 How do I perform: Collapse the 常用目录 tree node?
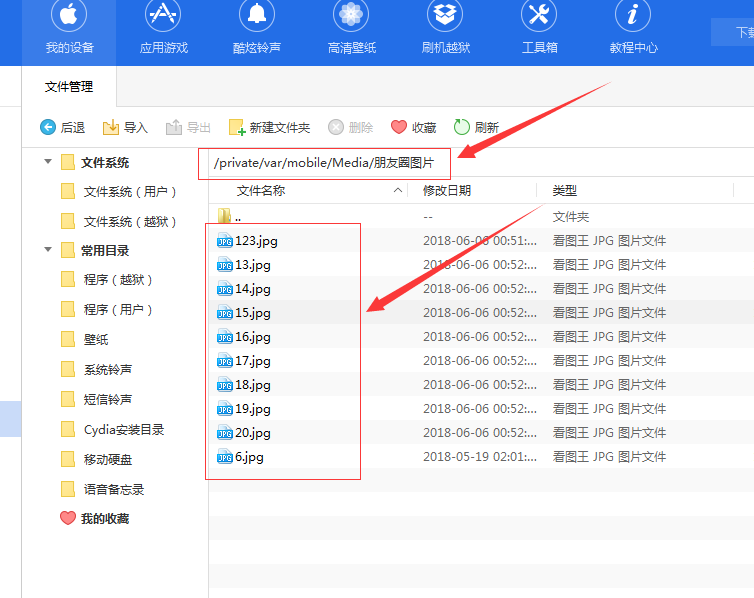[48, 250]
